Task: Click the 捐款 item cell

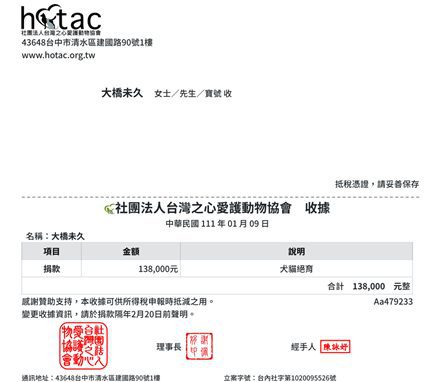Action: point(52,269)
